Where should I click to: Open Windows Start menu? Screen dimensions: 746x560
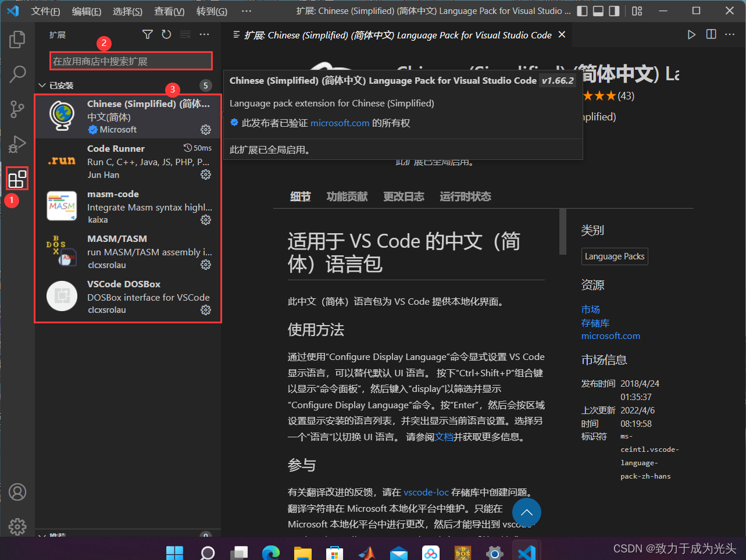coord(174,552)
